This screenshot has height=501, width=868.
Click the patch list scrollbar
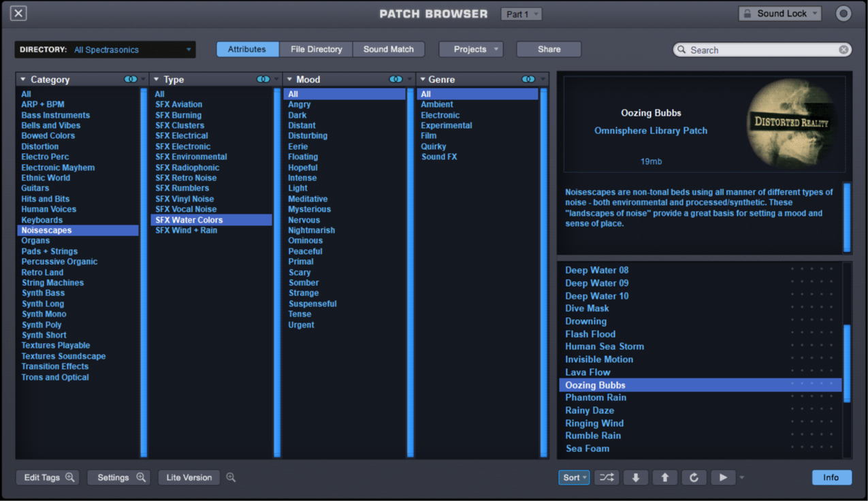coord(848,363)
